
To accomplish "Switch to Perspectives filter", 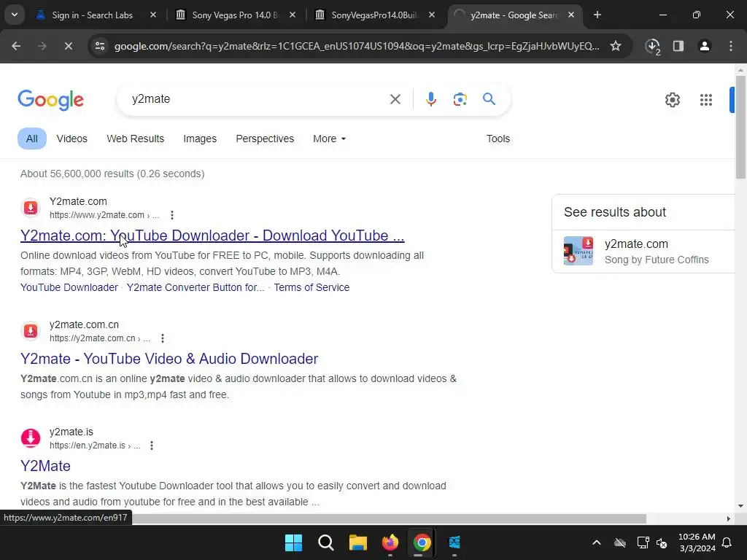I will coord(265,139).
